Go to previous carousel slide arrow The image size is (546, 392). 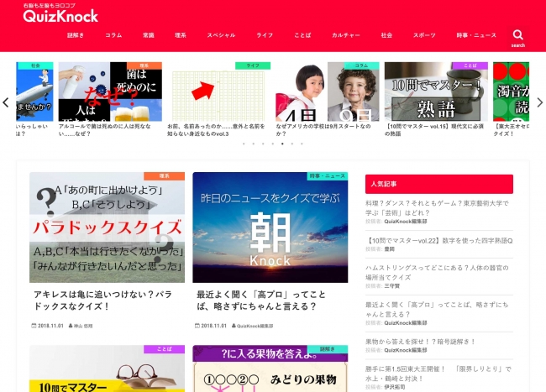click(x=6, y=102)
